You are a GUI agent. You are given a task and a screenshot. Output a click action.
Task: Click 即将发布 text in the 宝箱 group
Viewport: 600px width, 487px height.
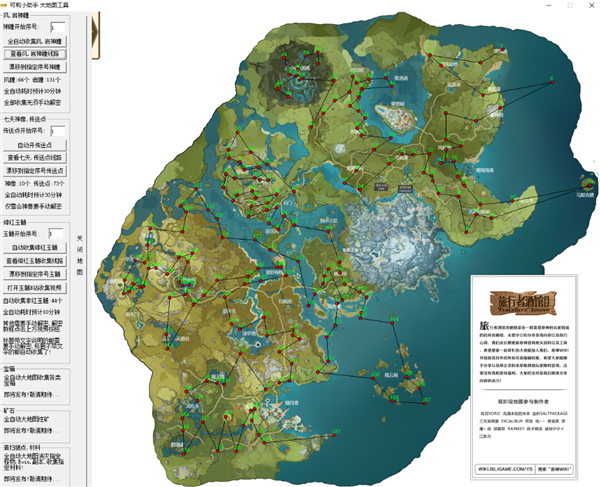pos(32,394)
